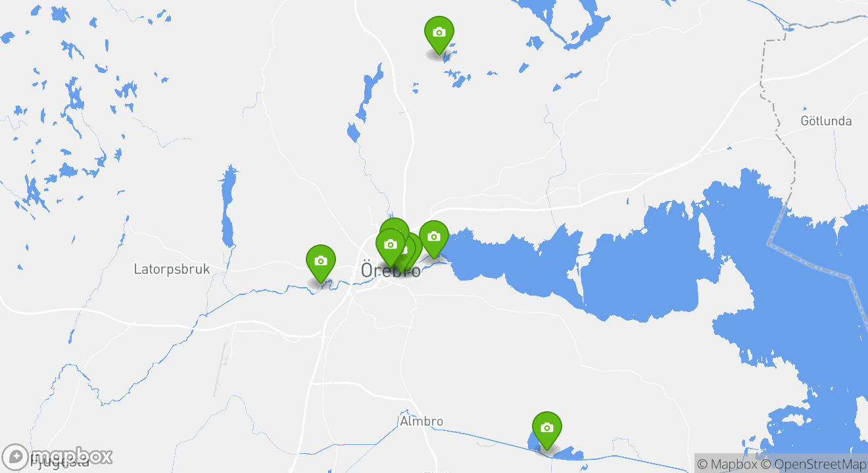Click the northernmost camera marker
The image size is (868, 473).
tap(439, 34)
